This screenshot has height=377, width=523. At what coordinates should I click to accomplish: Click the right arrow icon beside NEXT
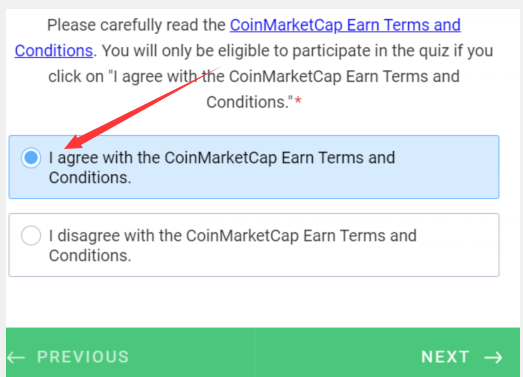click(x=494, y=358)
